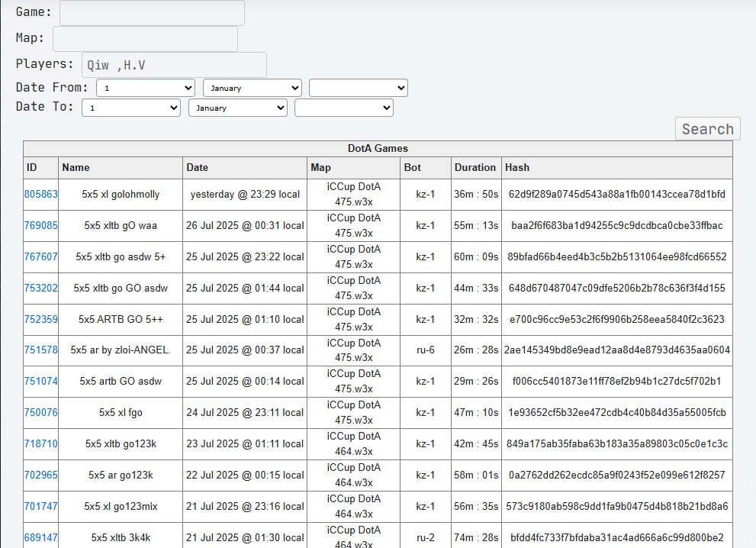Open game ID 805863 link

41,195
